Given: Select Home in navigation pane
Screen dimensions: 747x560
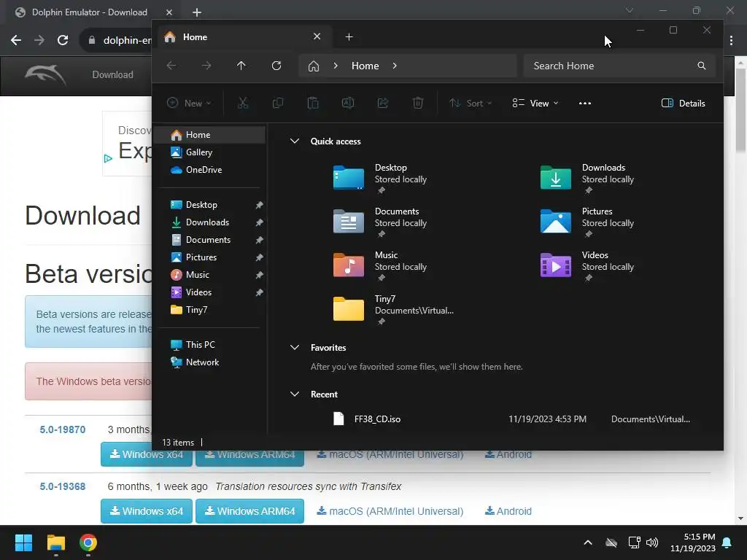Looking at the screenshot, I should tap(209, 135).
